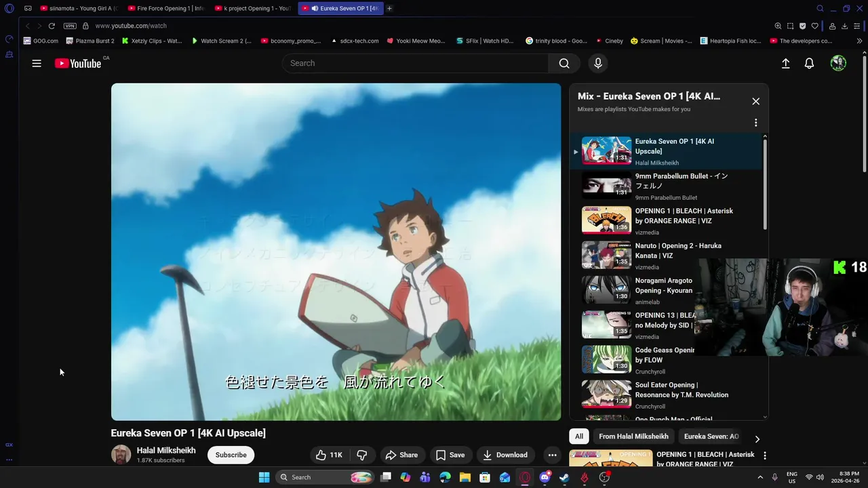Open the YouTube upload/create icon

[x=785, y=63]
